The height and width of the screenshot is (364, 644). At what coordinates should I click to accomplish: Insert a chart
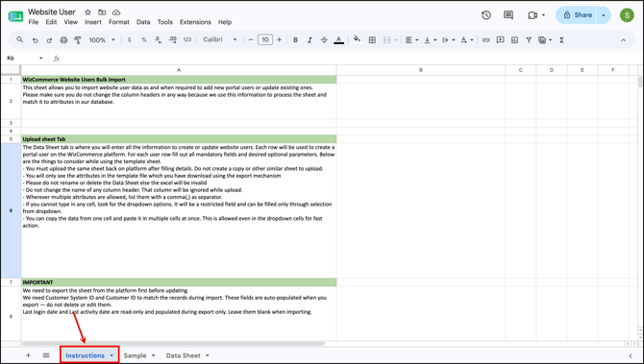(514, 39)
